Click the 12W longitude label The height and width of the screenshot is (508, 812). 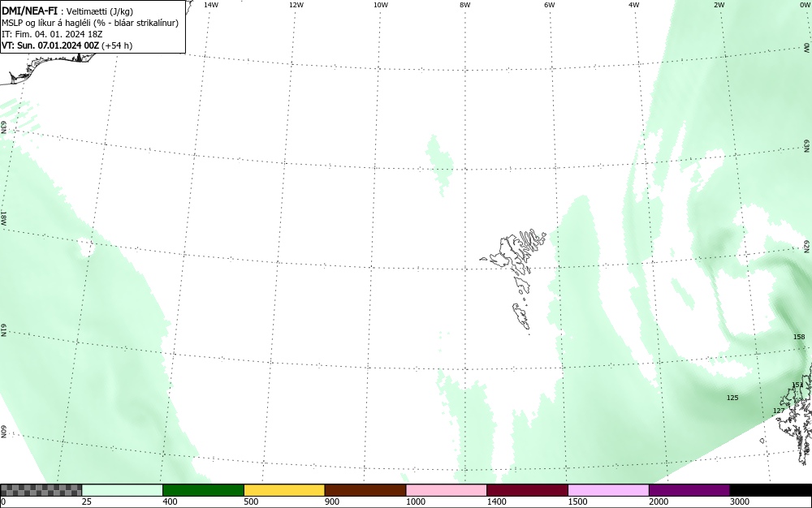[296, 5]
